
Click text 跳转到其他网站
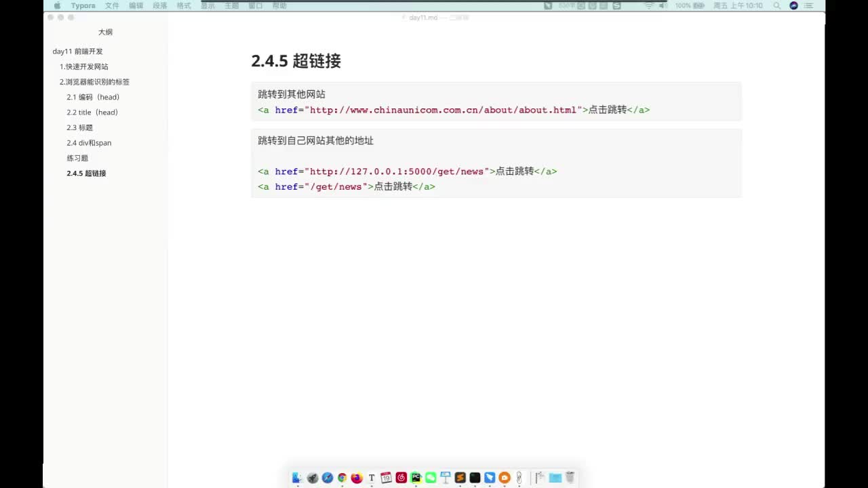point(292,94)
